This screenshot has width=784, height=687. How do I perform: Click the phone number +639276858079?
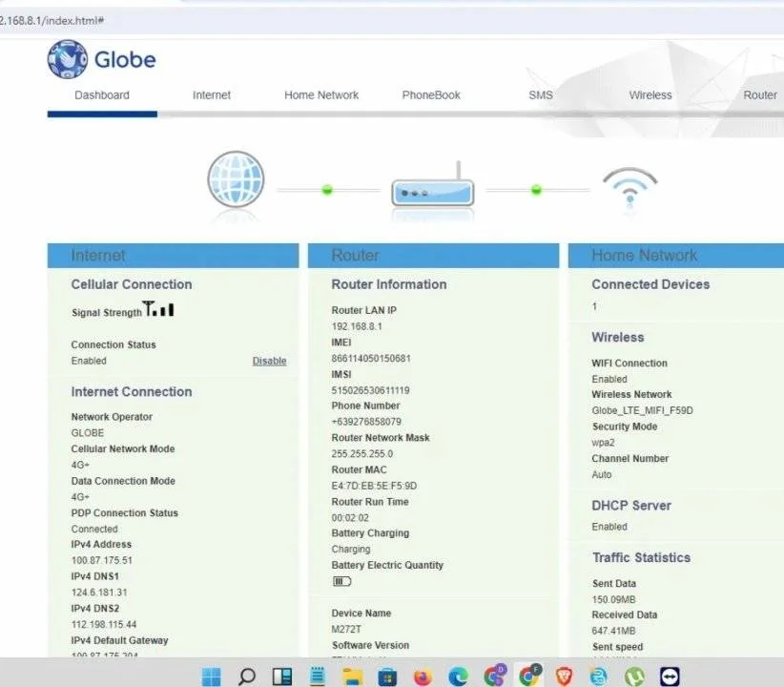point(366,422)
